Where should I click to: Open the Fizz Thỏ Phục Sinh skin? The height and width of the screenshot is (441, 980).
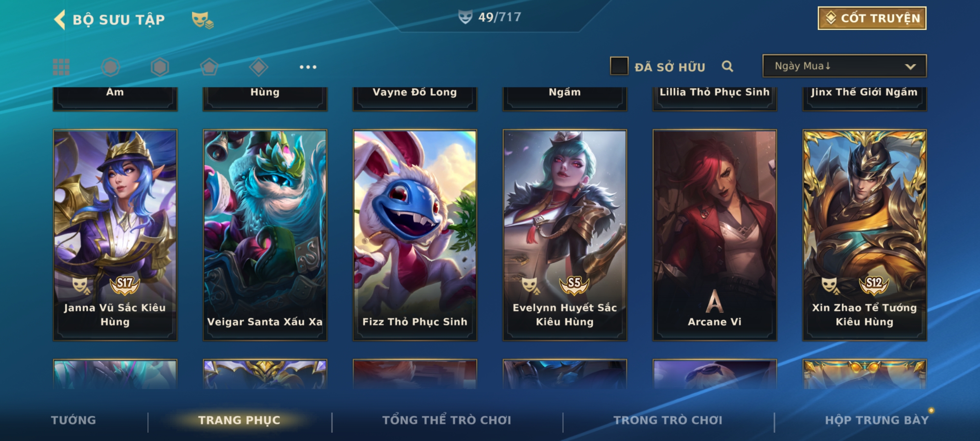click(x=415, y=235)
